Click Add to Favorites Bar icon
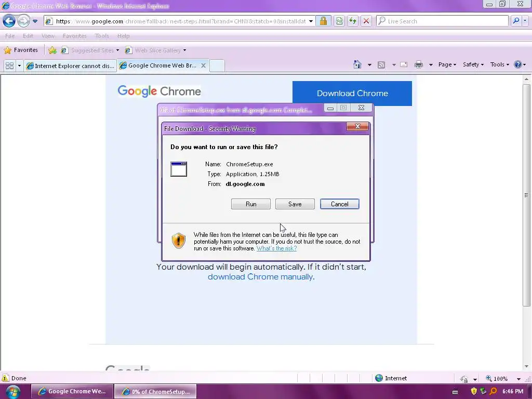The image size is (532, 399). pyautogui.click(x=52, y=50)
